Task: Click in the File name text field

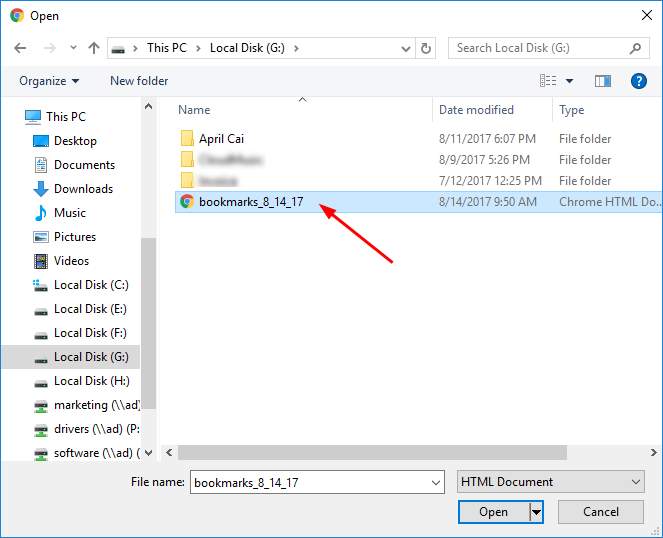Action: (x=308, y=482)
